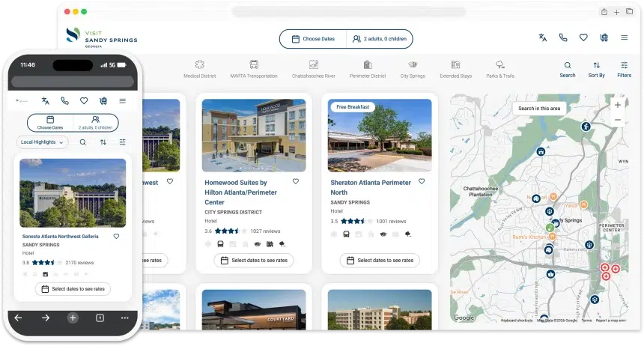
Task: Select the Medical District category
Action: coord(200,69)
